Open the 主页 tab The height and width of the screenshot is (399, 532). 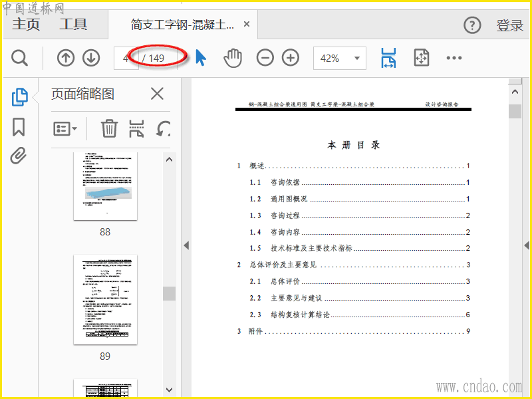(x=26, y=25)
